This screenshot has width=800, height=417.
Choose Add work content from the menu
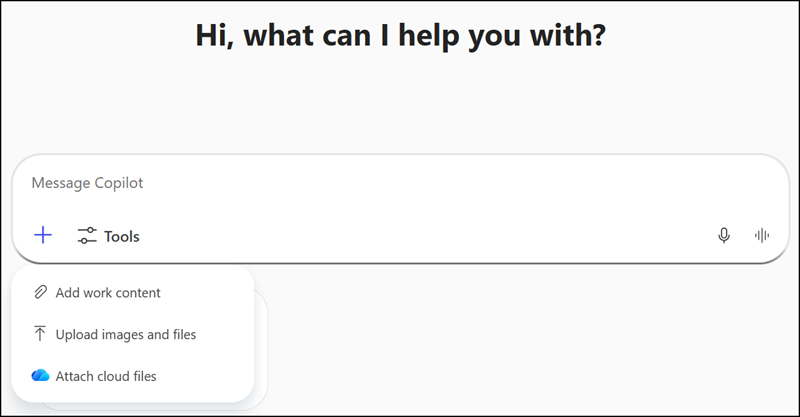click(x=108, y=293)
